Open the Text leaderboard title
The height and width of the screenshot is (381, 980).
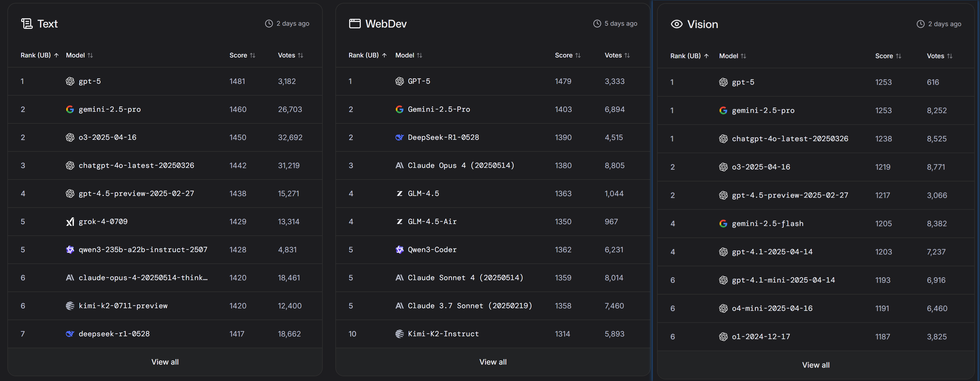(x=48, y=24)
